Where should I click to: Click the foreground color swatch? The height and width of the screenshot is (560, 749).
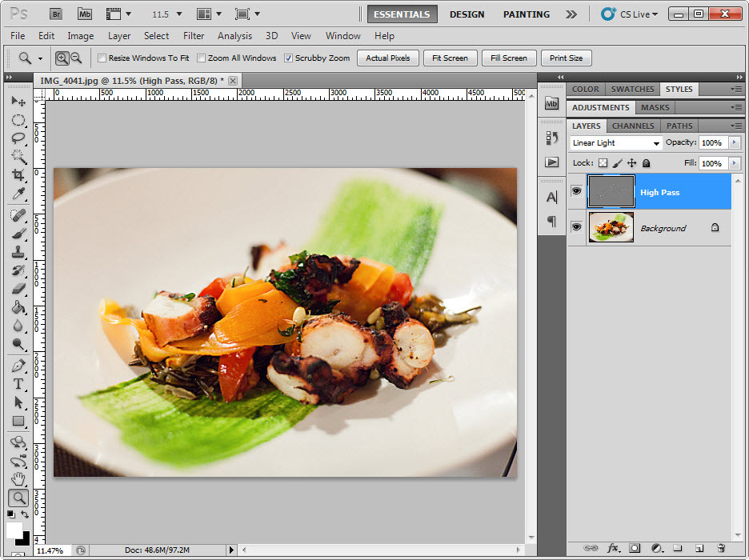click(15, 530)
